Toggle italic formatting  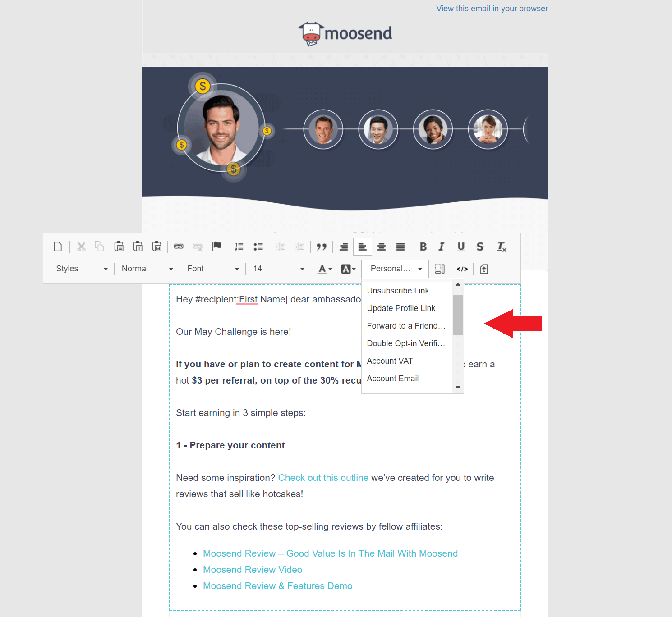pos(442,247)
